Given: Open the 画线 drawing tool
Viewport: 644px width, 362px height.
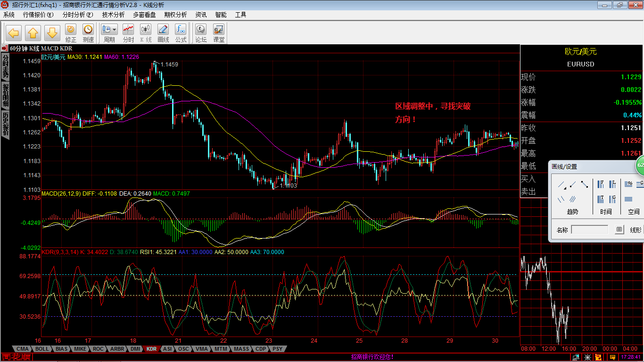Looking at the screenshot, I should point(163,33).
